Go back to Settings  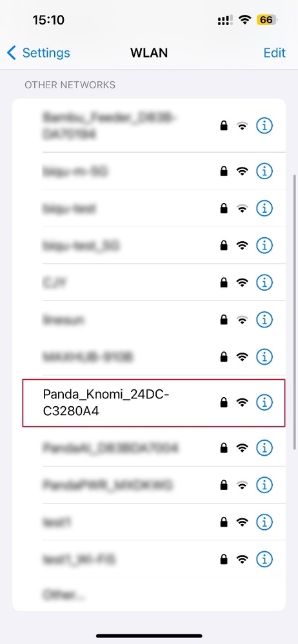click(x=39, y=53)
